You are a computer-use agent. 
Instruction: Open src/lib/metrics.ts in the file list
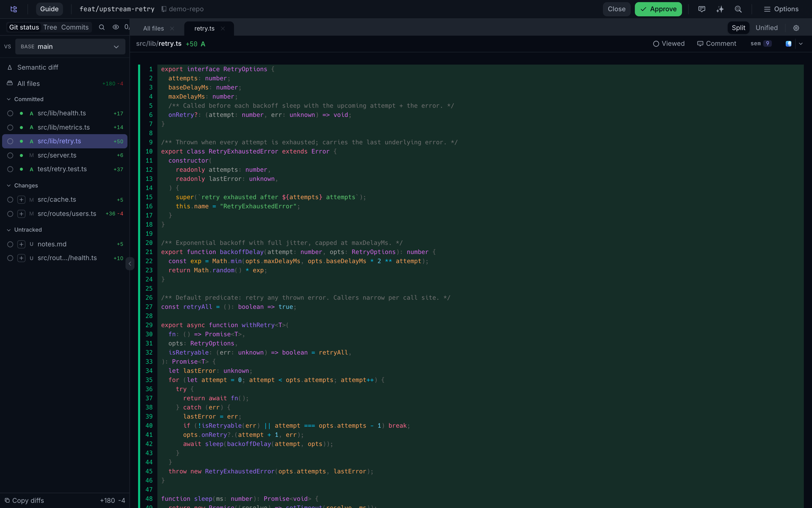[x=65, y=128]
